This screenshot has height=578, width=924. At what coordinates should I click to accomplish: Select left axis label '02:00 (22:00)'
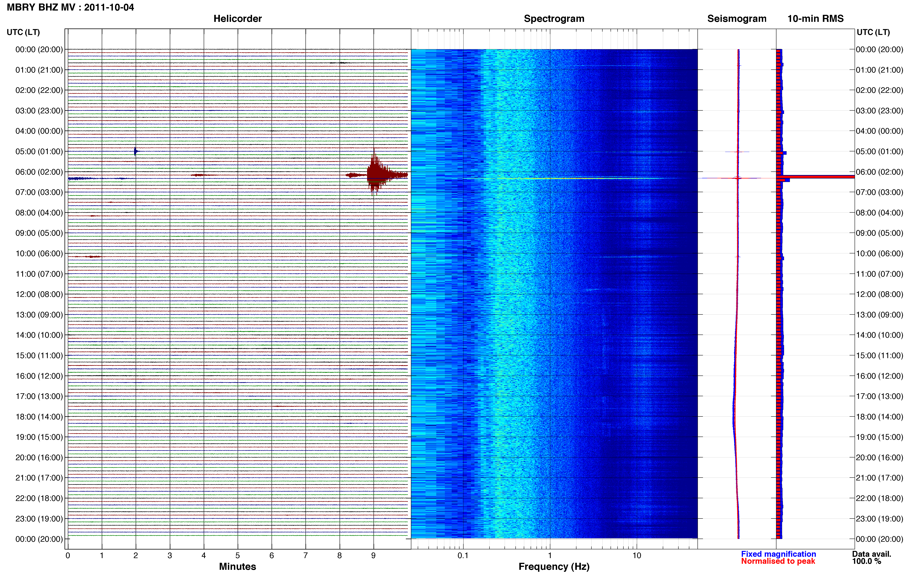[x=39, y=90]
